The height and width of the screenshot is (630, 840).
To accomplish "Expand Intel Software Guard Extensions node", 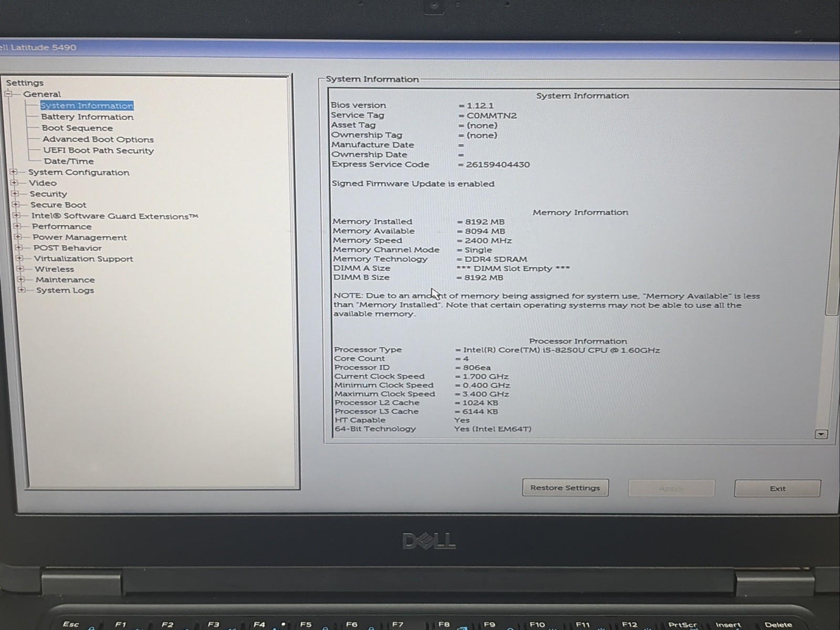I will [x=16, y=215].
